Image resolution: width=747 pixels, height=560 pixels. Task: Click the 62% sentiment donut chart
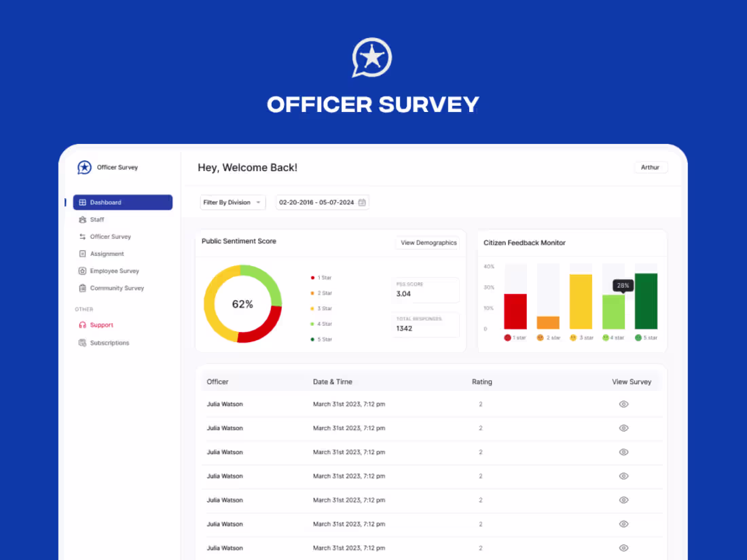(x=242, y=303)
